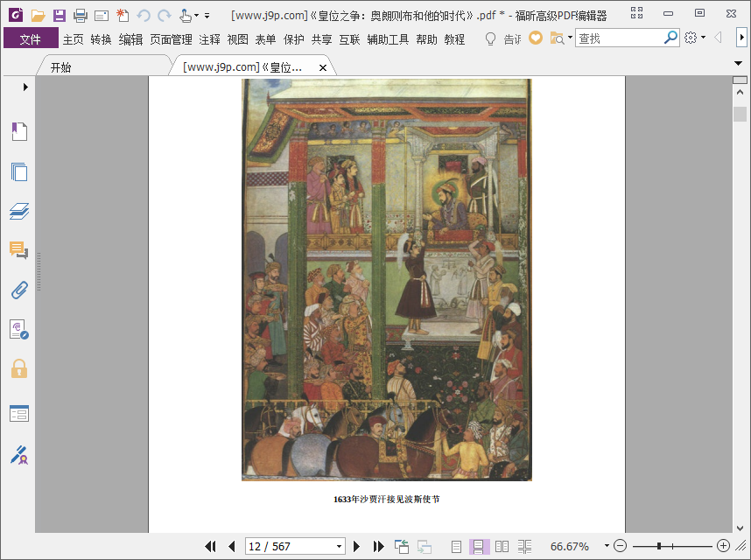Screen dimensions: 751x560
Task: Save the document with the floppy icon
Action: coord(59,16)
